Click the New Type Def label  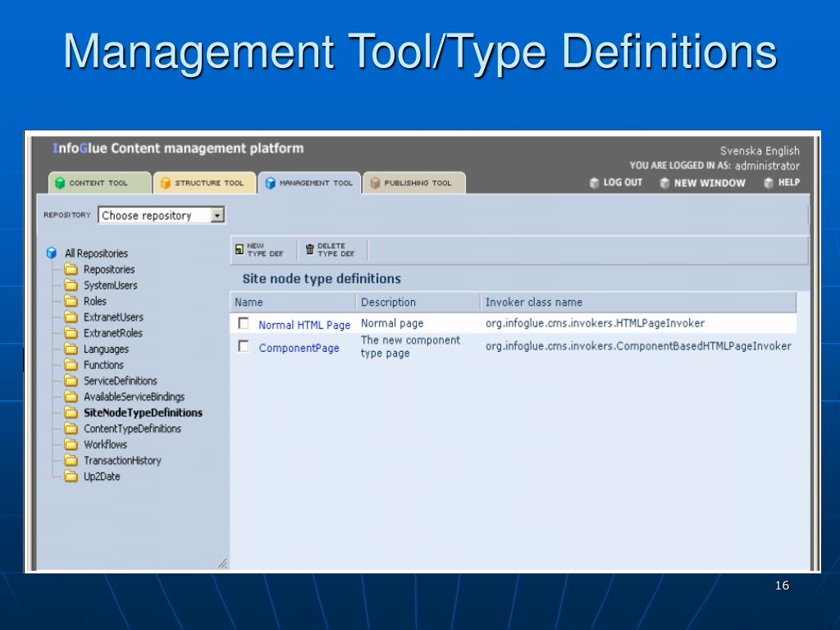(x=265, y=249)
